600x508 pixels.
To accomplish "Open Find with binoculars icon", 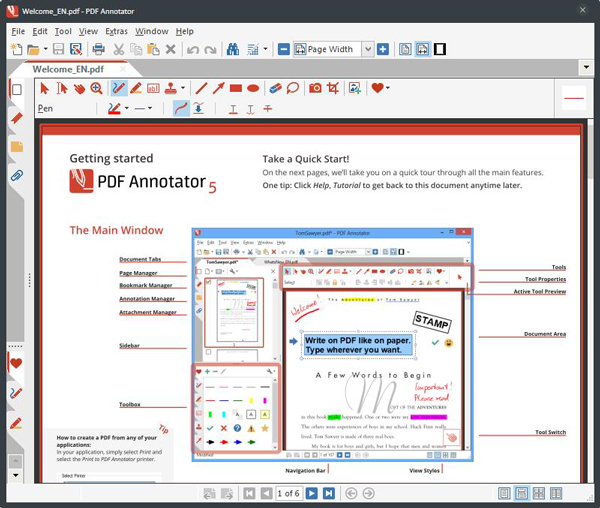I will click(x=233, y=49).
